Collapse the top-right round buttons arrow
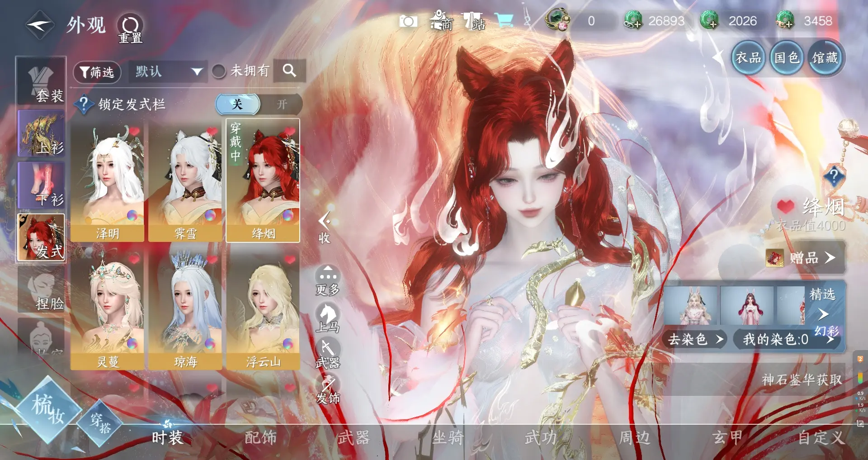 (718, 57)
